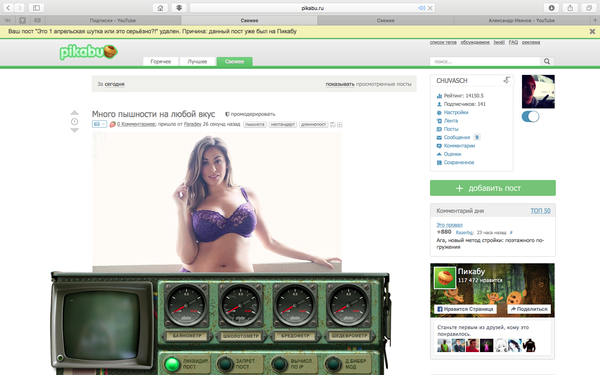
Task: Switch to the second Свежее browser tab
Action: point(385,20)
